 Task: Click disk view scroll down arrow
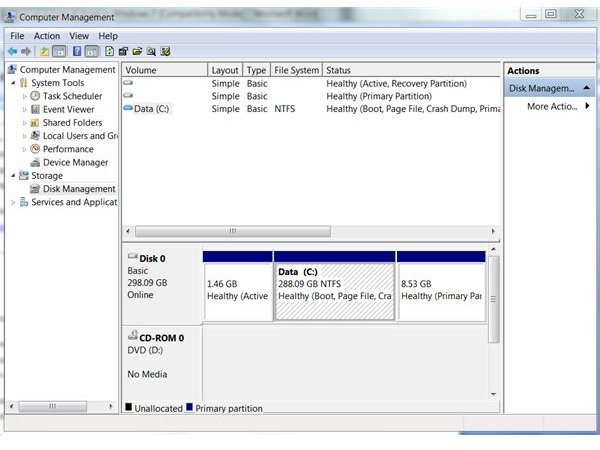(494, 394)
